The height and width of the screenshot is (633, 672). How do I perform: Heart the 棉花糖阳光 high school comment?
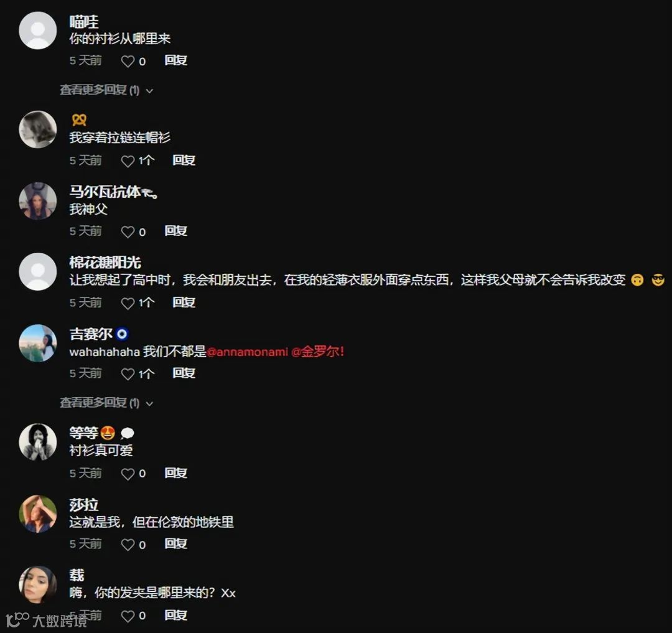[x=128, y=303]
